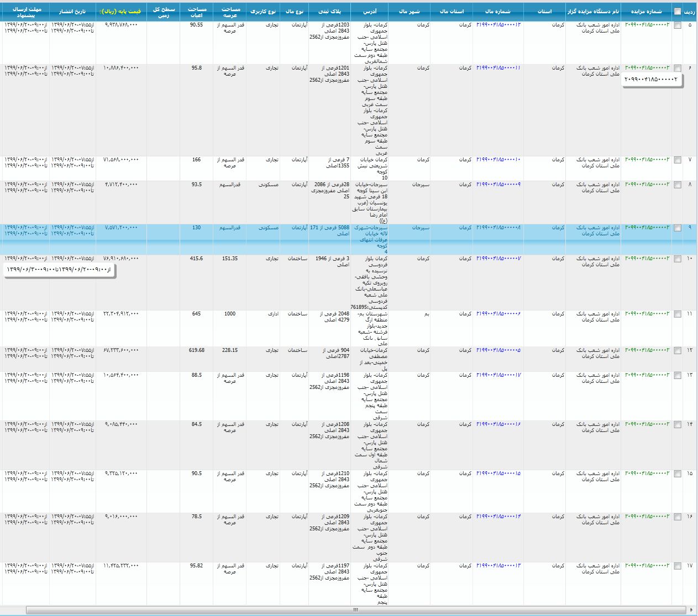
Task: Click the horizontal scrollbar at table bottom
Action: [355, 610]
